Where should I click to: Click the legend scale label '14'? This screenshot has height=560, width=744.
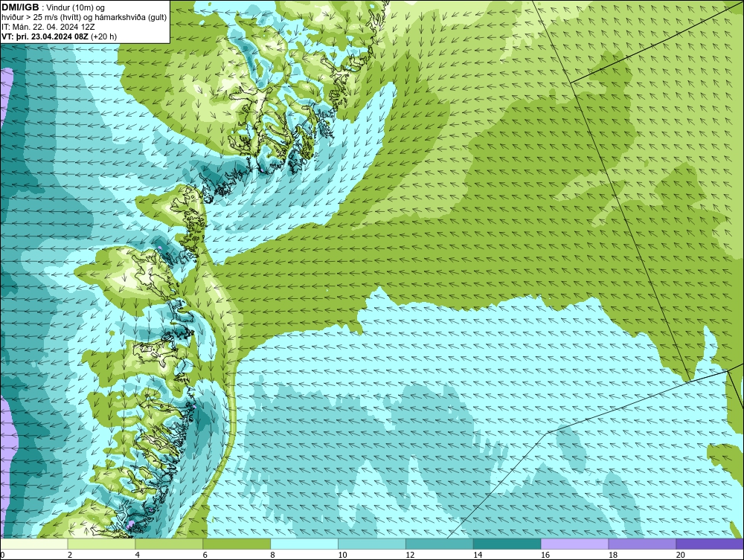pyautogui.click(x=478, y=555)
